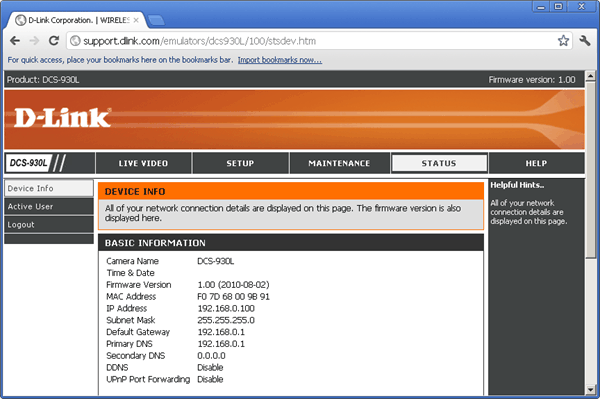Image resolution: width=600 pixels, height=399 pixels.
Task: Click the browser forward arrow
Action: click(34, 41)
